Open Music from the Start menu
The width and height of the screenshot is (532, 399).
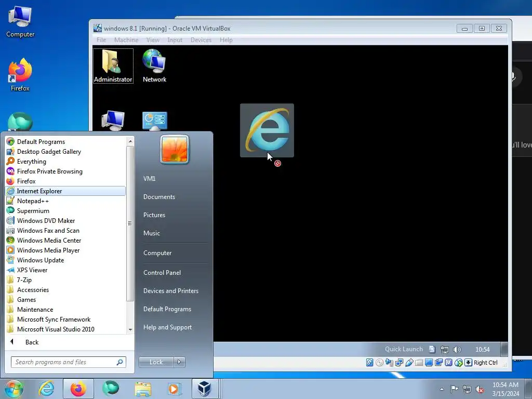[152, 233]
